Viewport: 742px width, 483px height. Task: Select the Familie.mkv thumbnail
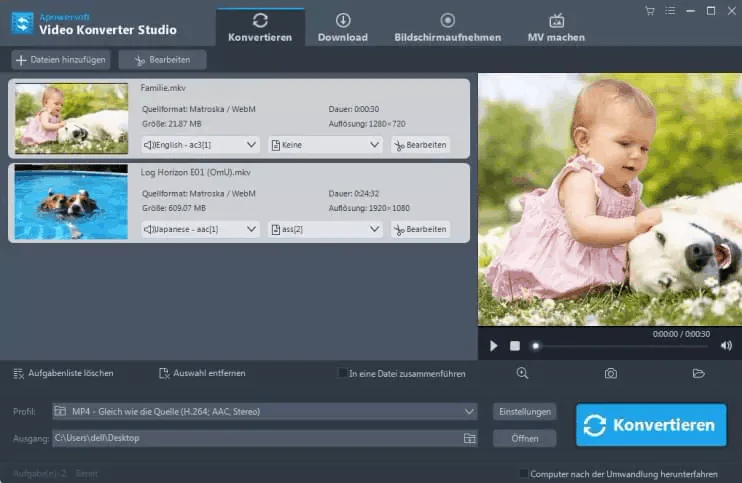tap(71, 119)
